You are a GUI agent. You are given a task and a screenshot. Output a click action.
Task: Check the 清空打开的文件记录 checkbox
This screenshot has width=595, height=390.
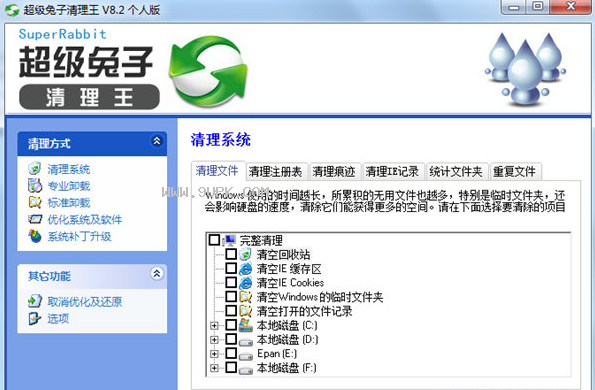coord(231,311)
